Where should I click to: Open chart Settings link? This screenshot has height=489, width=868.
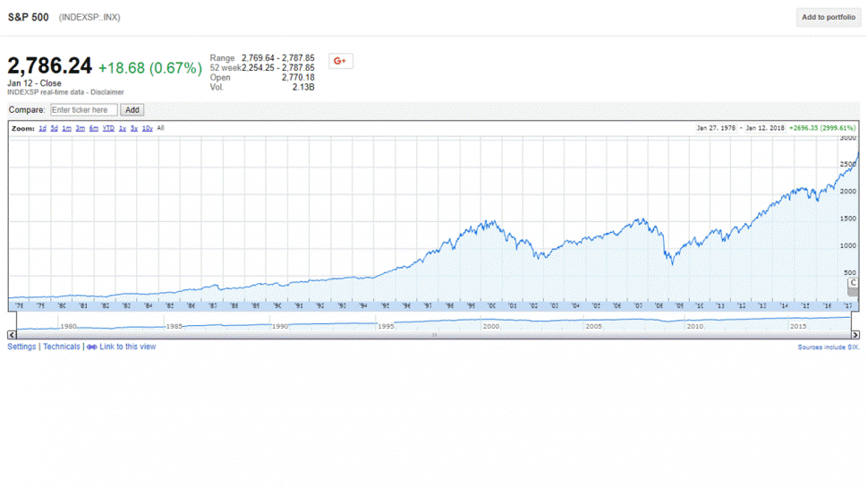tap(21, 347)
